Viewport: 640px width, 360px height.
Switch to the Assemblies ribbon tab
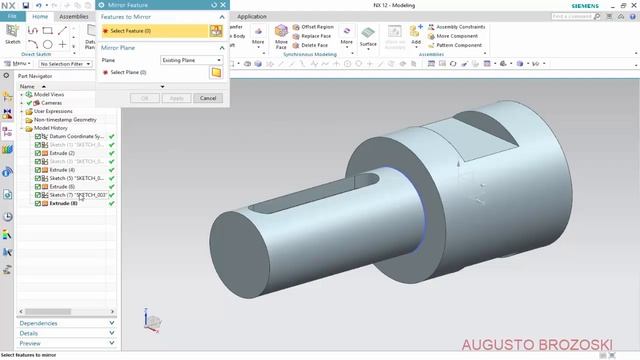74,16
